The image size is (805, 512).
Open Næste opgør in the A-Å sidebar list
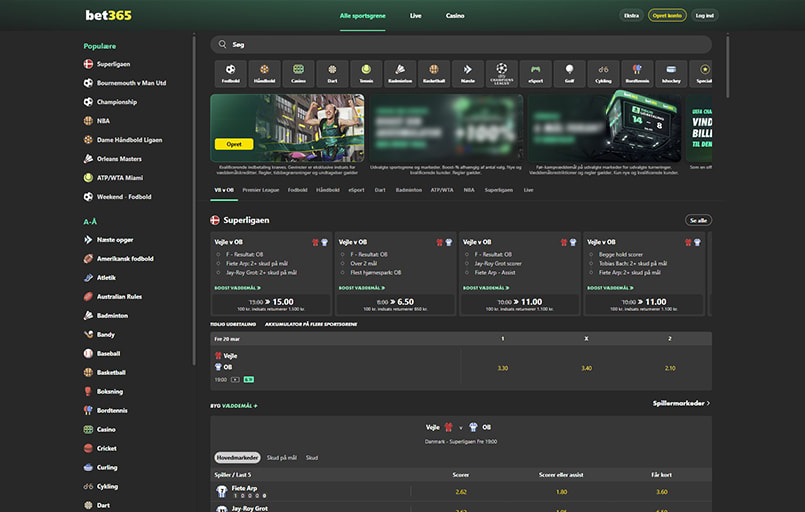[115, 240]
